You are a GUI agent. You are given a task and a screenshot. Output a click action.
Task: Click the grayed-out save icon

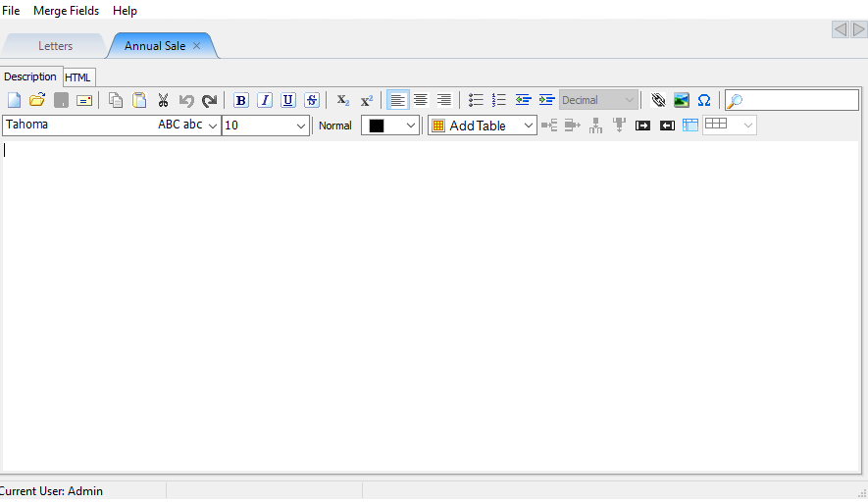coord(61,100)
